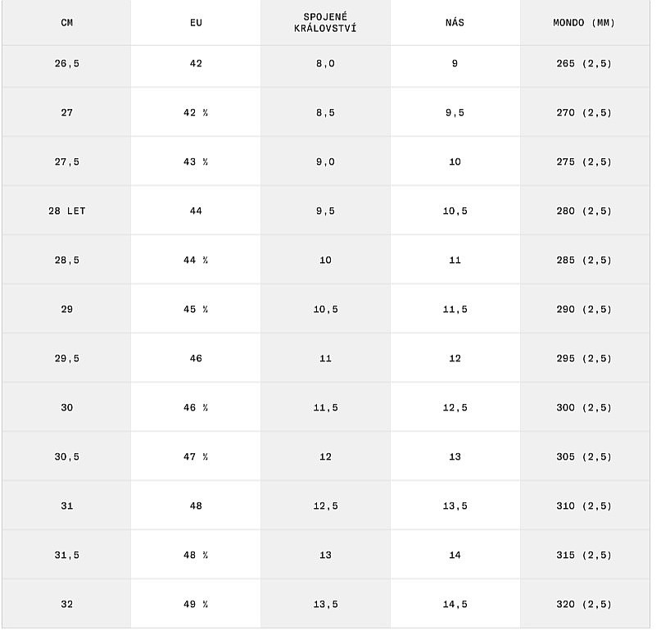661x644 pixels.
Task: Click US size 12,5 cell
Action: pos(455,408)
